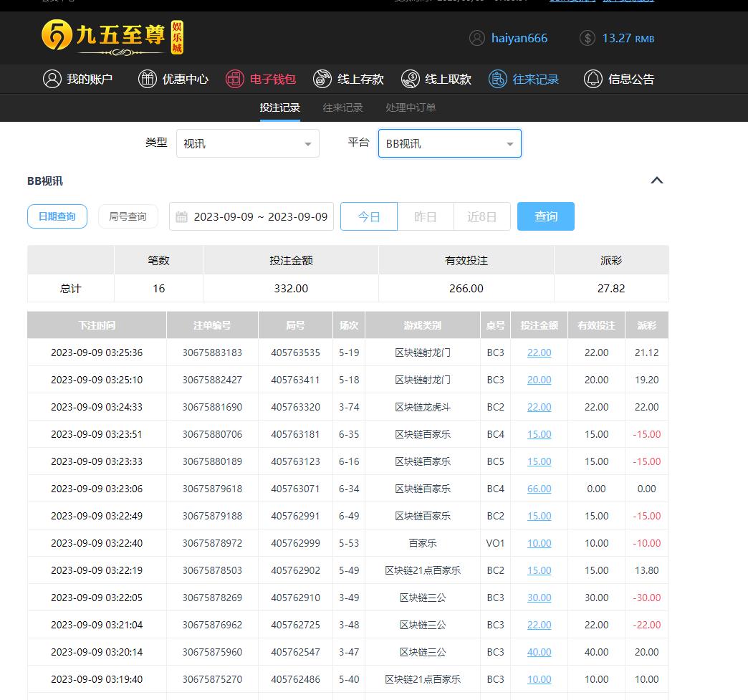
Task: Open 往来记录 records icon
Action: tap(498, 79)
